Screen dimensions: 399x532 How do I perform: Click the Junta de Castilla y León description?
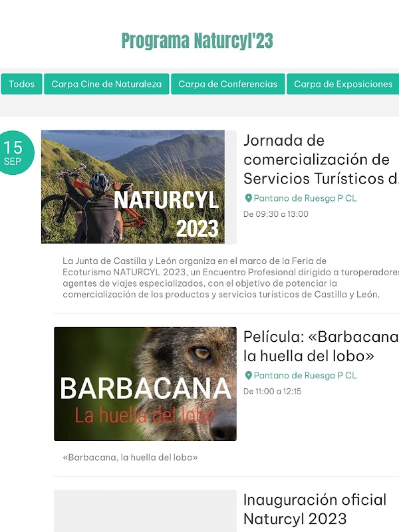231,277
